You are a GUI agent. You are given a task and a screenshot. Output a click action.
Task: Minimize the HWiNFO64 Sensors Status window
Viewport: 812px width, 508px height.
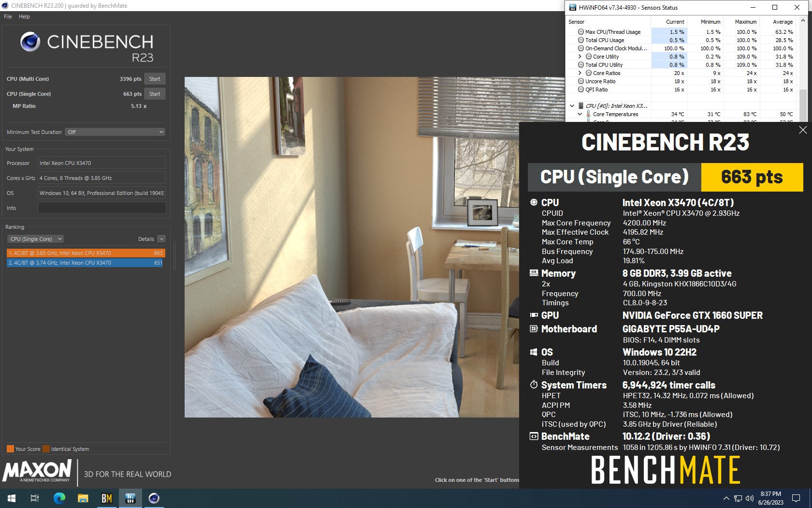pyautogui.click(x=753, y=7)
